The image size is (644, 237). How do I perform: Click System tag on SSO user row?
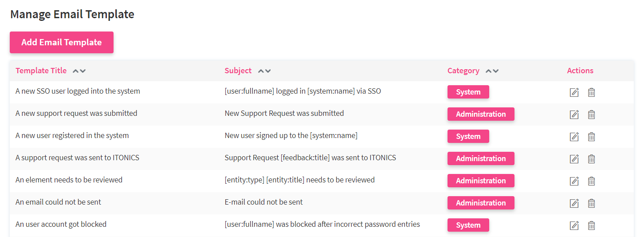point(468,92)
